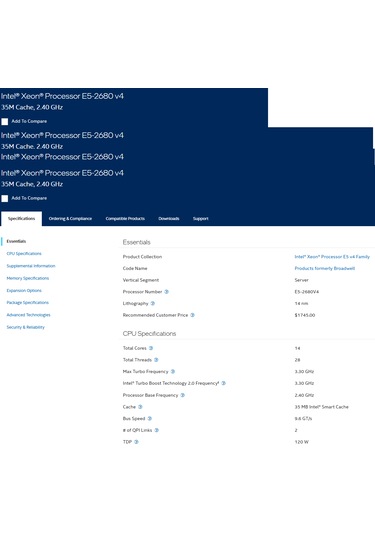Click the Total Cores help icon
The image size is (375, 535).
(x=151, y=348)
